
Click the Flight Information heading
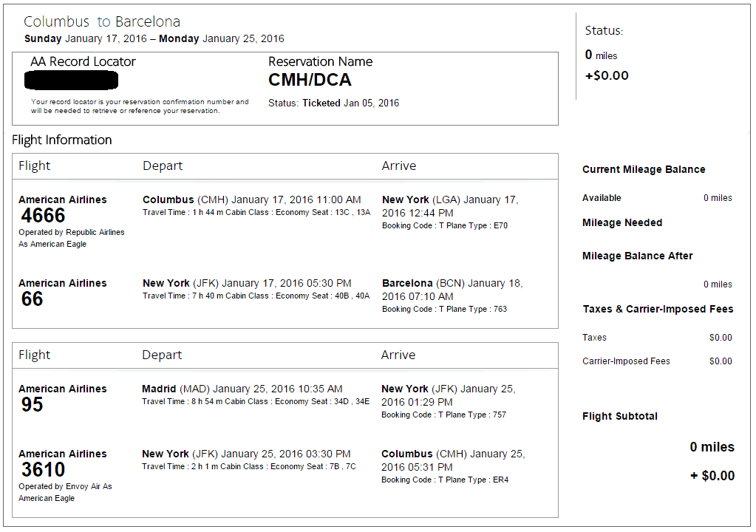tap(62, 140)
